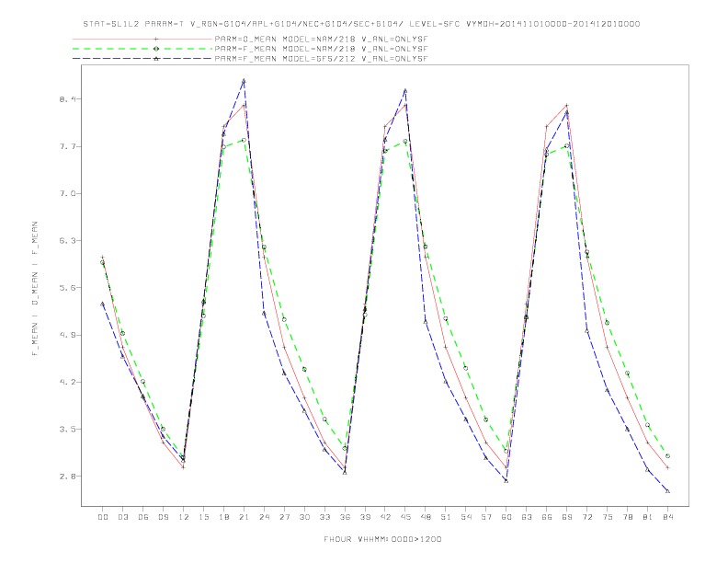Click y-axis tick label 7.0
Viewport: 728px width, 563px height.
click(68, 193)
